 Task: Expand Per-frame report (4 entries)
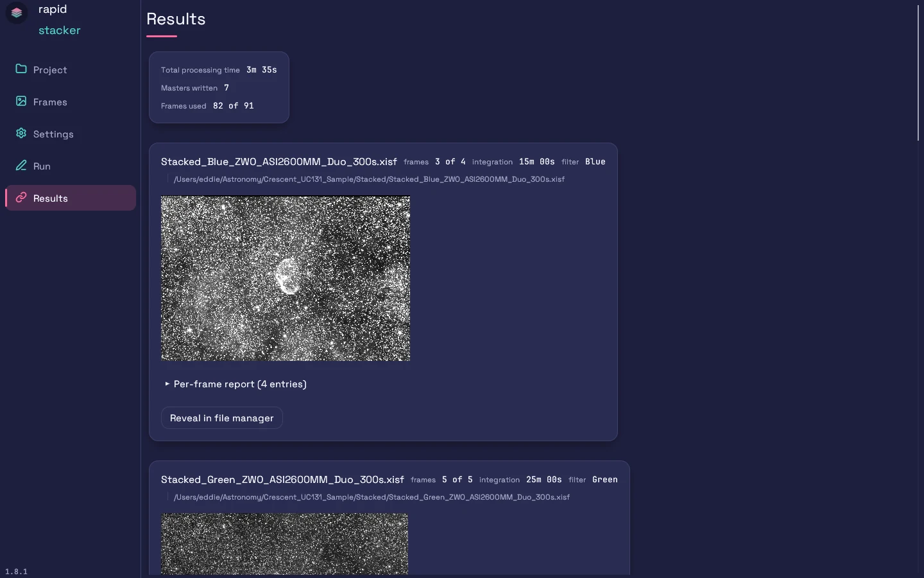click(x=235, y=384)
